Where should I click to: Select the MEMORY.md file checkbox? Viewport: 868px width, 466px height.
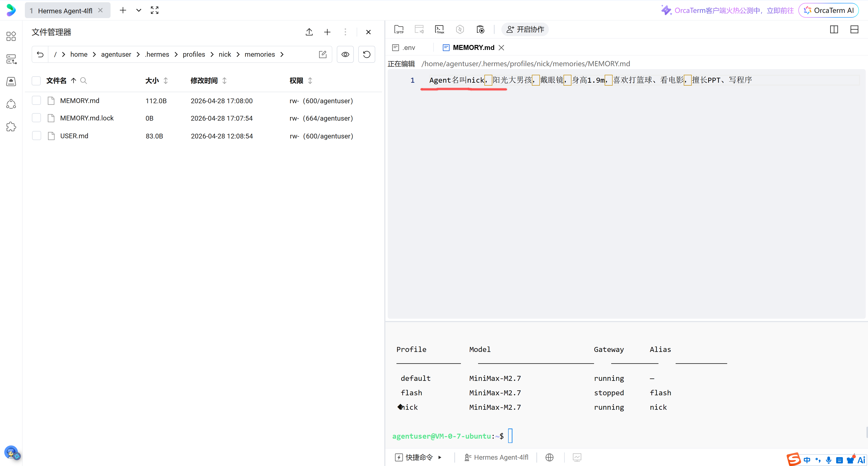(36, 100)
